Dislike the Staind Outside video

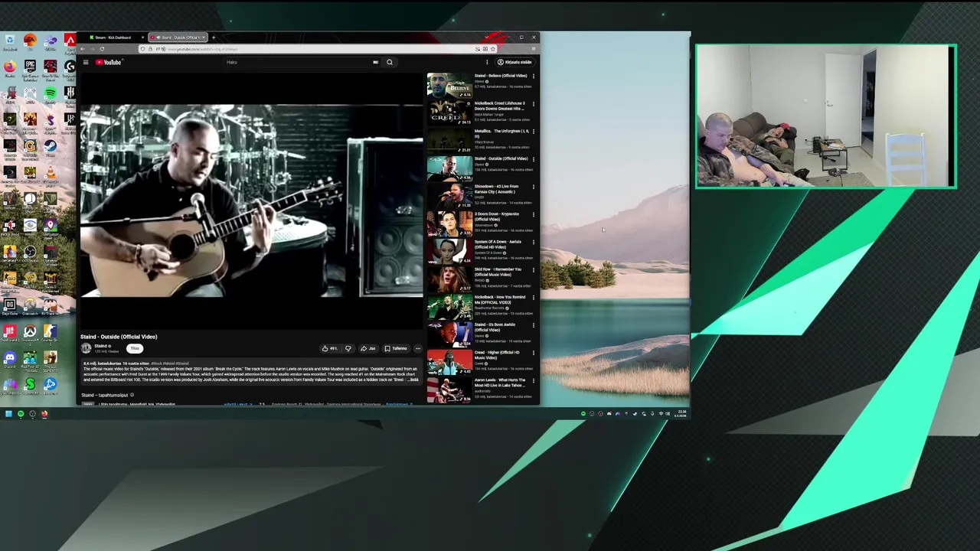[x=348, y=348]
